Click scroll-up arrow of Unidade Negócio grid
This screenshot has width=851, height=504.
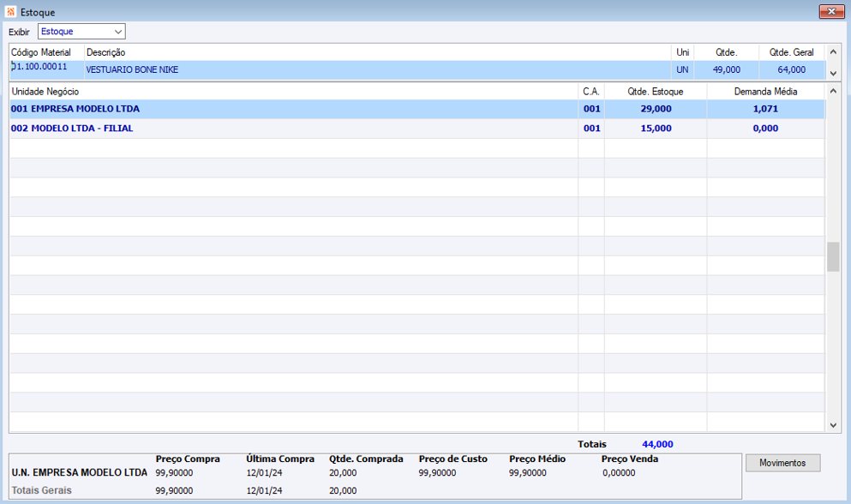[833, 91]
